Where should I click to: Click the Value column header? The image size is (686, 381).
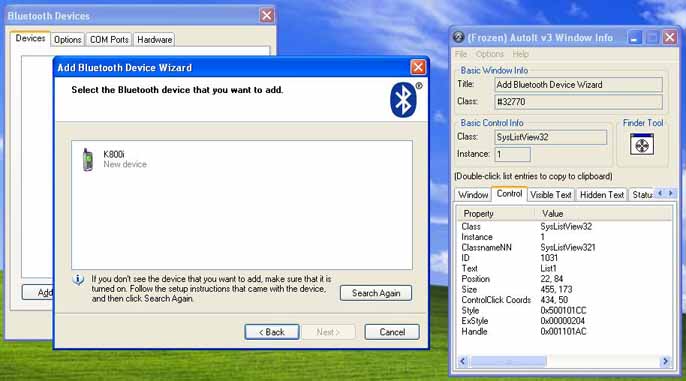click(604, 213)
